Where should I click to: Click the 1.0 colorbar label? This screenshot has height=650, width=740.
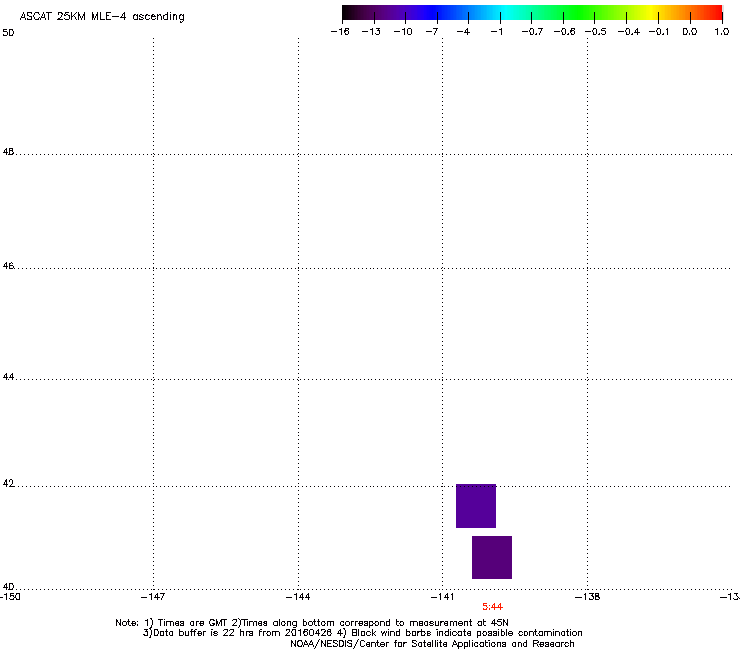tap(722, 32)
